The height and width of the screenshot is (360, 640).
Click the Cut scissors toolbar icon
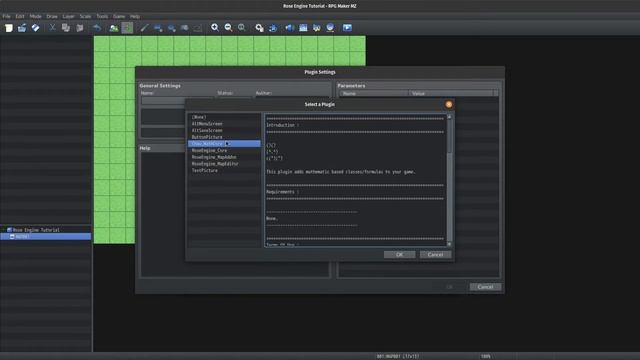(52, 28)
